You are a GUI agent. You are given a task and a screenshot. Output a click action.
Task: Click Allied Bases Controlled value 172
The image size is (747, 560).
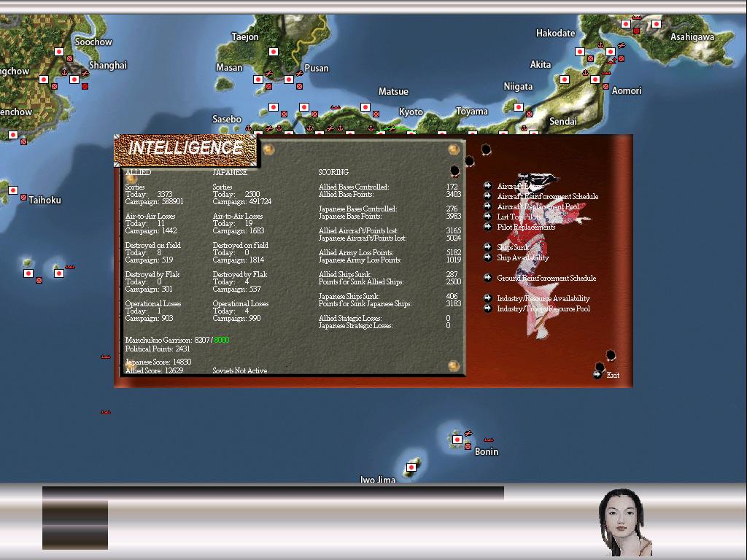[x=452, y=187]
